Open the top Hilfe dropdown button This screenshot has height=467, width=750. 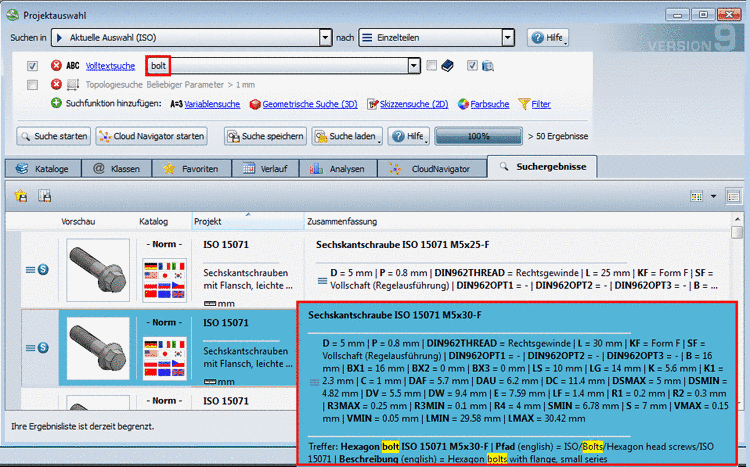coord(548,37)
